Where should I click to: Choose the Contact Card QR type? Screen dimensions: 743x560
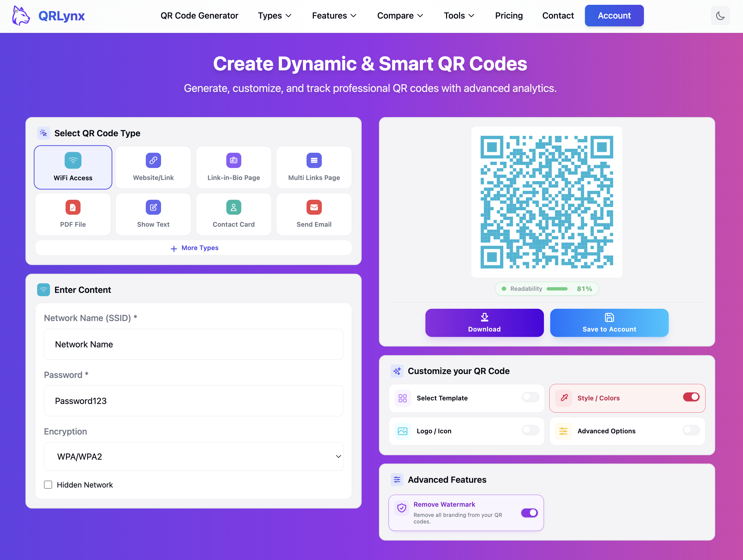click(x=233, y=214)
